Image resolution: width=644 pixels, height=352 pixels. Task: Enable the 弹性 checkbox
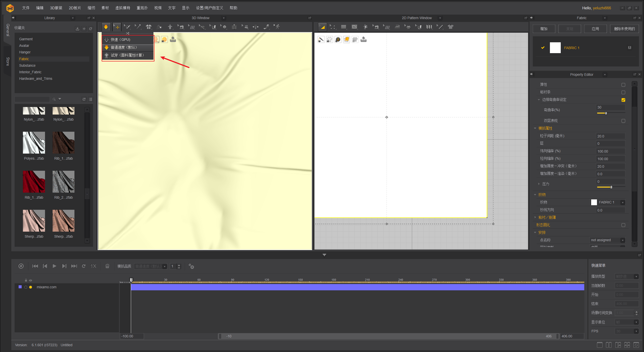(623, 85)
